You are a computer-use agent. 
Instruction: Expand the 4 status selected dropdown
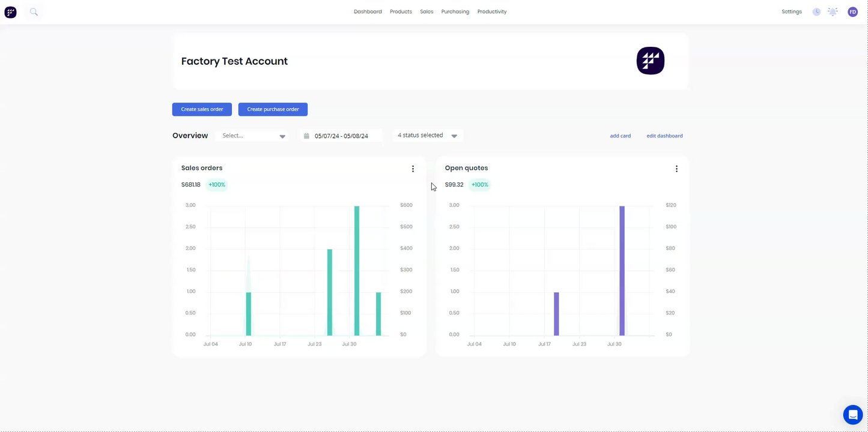pyautogui.click(x=428, y=136)
